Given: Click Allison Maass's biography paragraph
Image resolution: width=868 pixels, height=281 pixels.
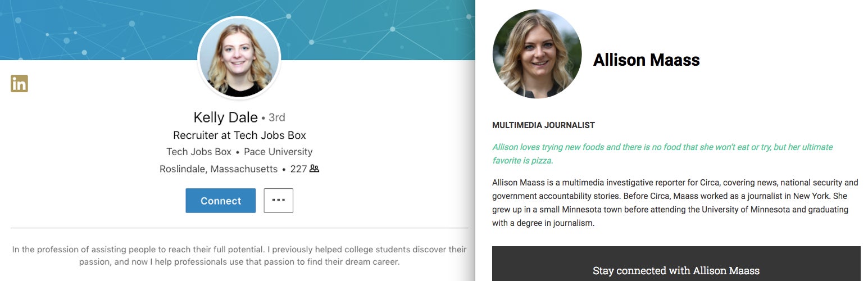Looking at the screenshot, I should click(675, 202).
